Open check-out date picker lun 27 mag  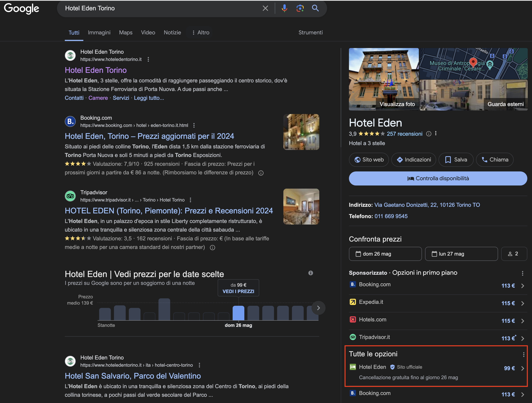click(461, 254)
